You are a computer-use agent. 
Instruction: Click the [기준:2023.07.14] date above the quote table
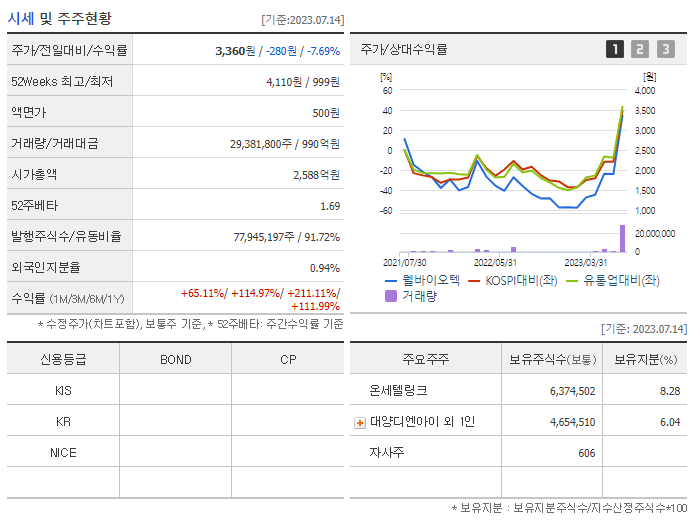303,20
